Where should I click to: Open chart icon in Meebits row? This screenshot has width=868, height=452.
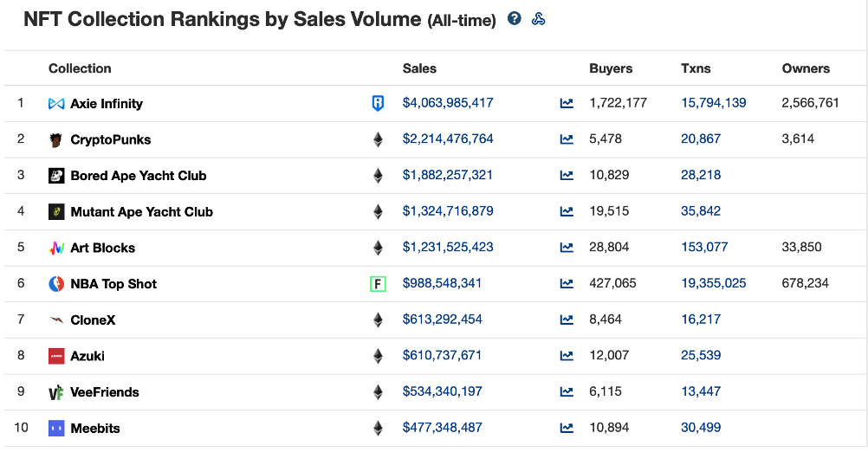click(567, 428)
